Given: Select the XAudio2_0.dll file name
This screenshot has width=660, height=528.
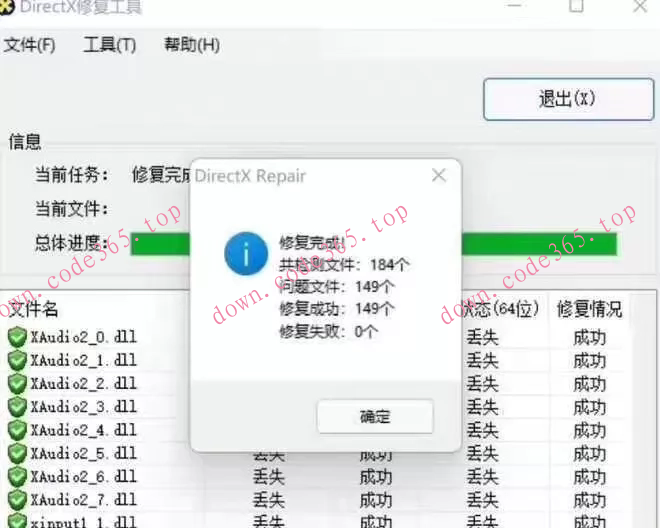Looking at the screenshot, I should (83, 337).
